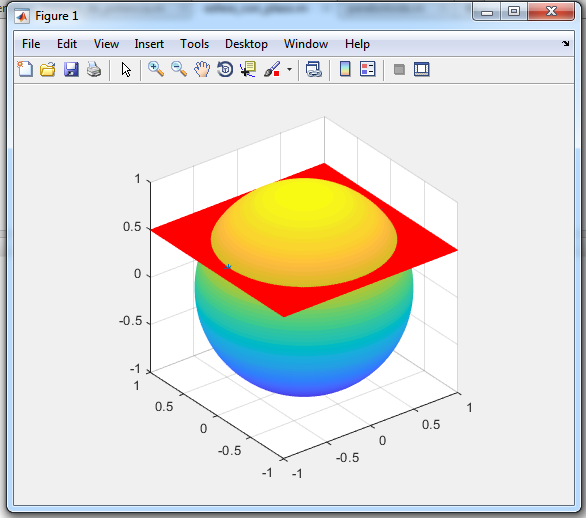Dock the figure using the menu bar arrow
The image size is (586, 518).
tap(566, 44)
